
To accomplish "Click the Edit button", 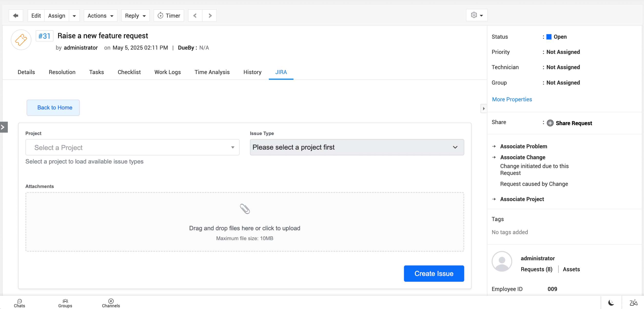I will (36, 16).
